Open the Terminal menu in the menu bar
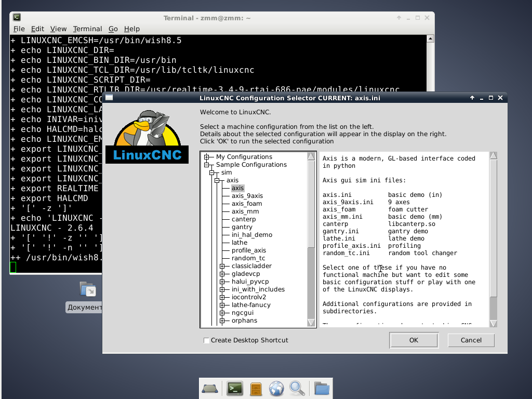 [87, 29]
